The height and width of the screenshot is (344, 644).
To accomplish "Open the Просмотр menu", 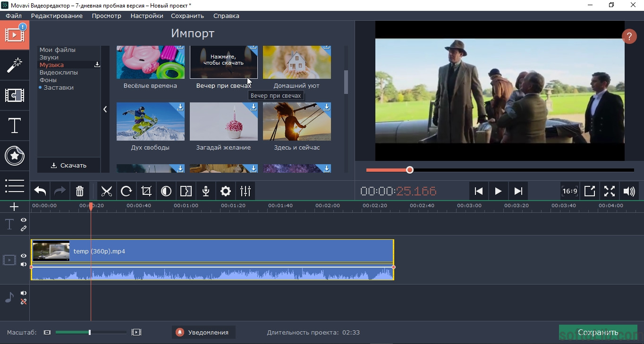I will (x=107, y=16).
